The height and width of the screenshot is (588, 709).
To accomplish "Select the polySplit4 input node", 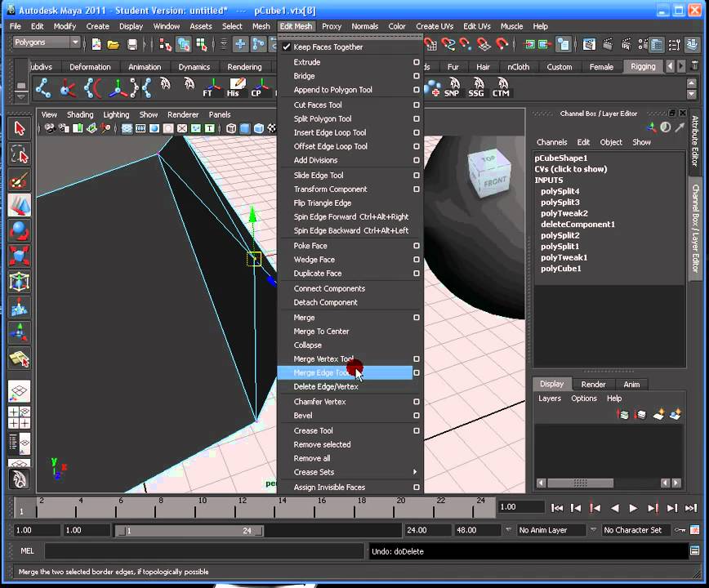I will [560, 191].
